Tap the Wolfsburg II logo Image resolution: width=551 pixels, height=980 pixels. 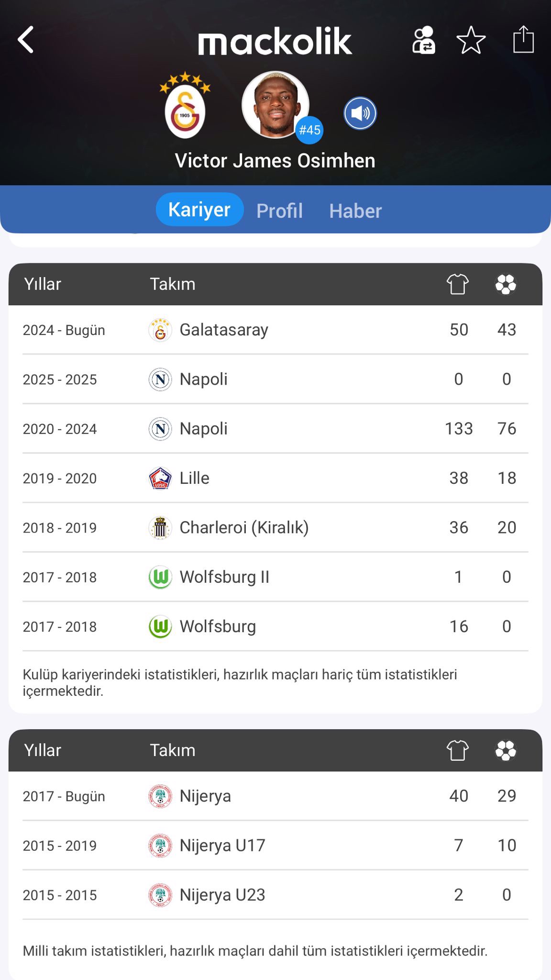coord(160,577)
